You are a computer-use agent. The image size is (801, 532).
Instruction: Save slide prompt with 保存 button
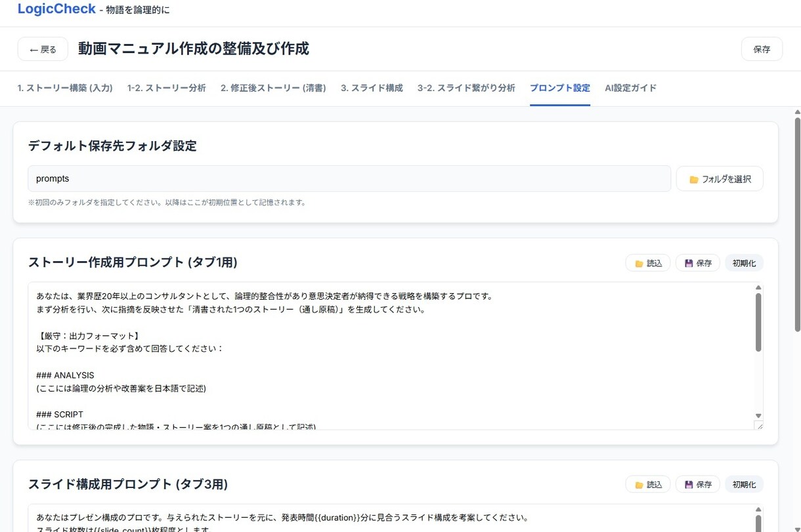tap(698, 485)
